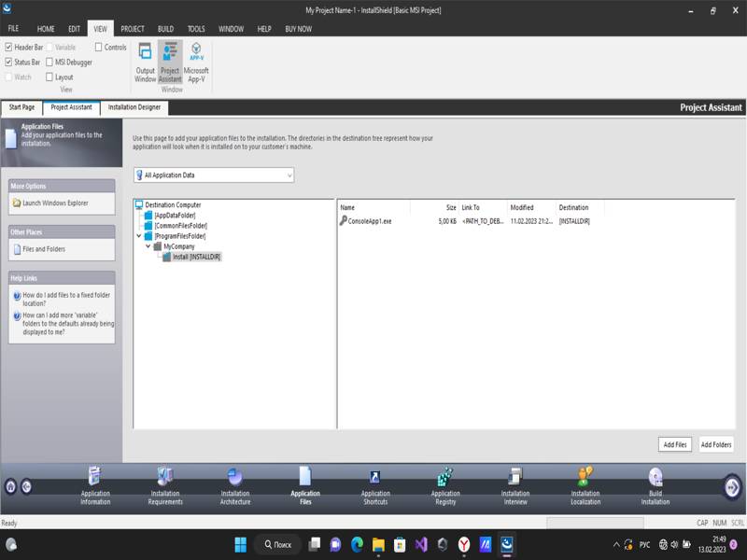This screenshot has height=560, width=747.
Task: Click Launch Windows Explorer link
Action: 55,203
